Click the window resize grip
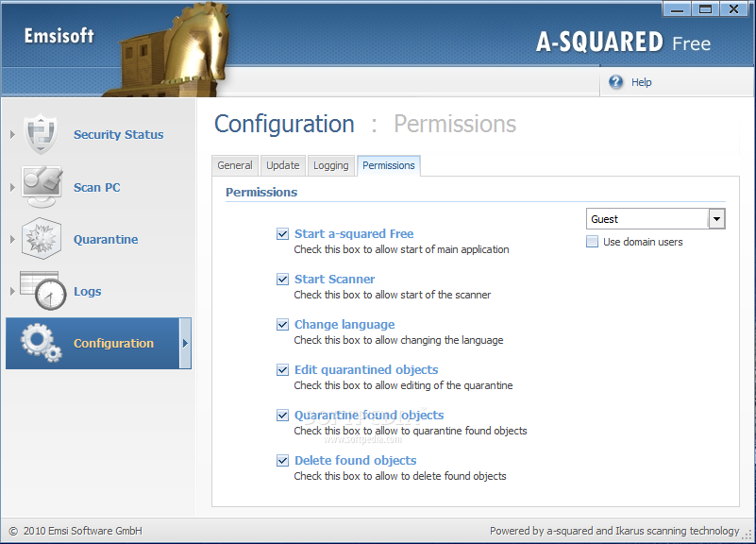This screenshot has width=756, height=544. coord(748,535)
